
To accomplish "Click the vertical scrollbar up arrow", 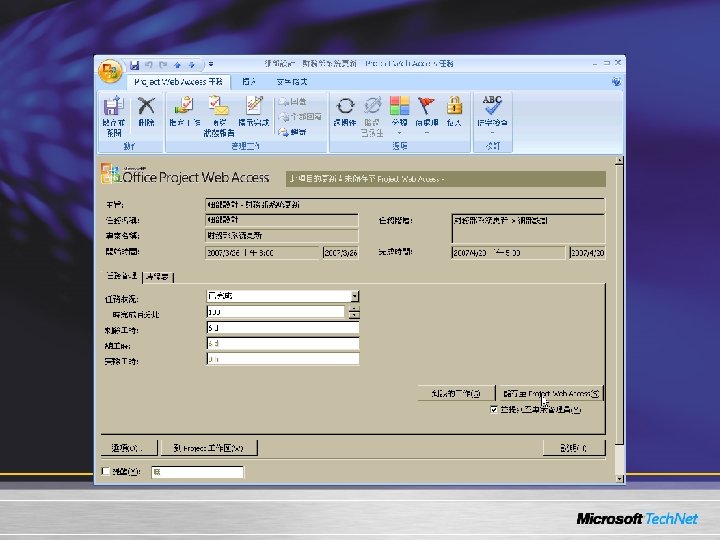I will (619, 160).
